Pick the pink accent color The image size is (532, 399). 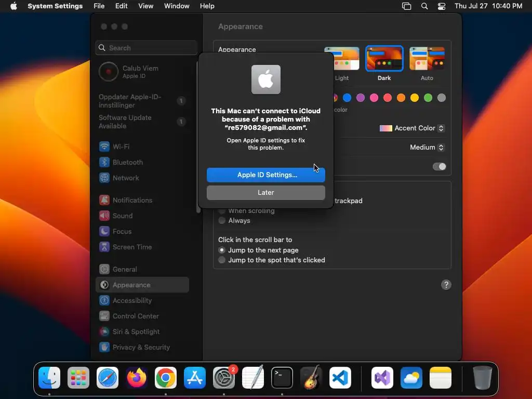tap(374, 98)
